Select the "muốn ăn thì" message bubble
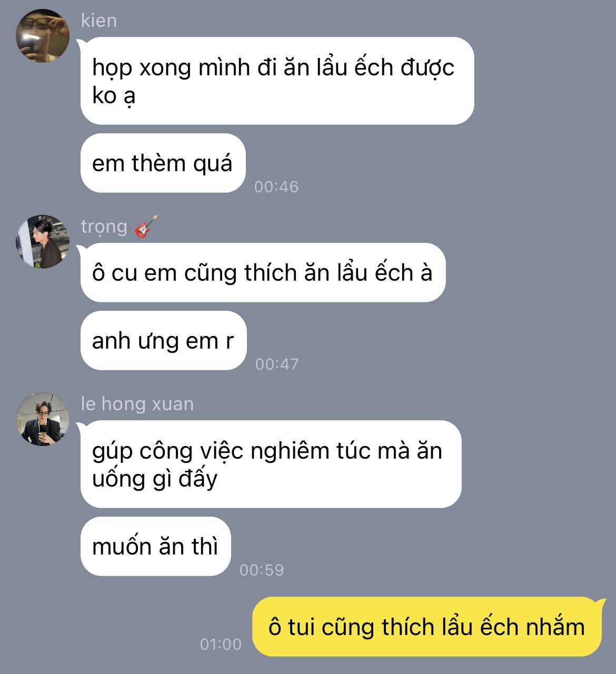 (x=155, y=547)
